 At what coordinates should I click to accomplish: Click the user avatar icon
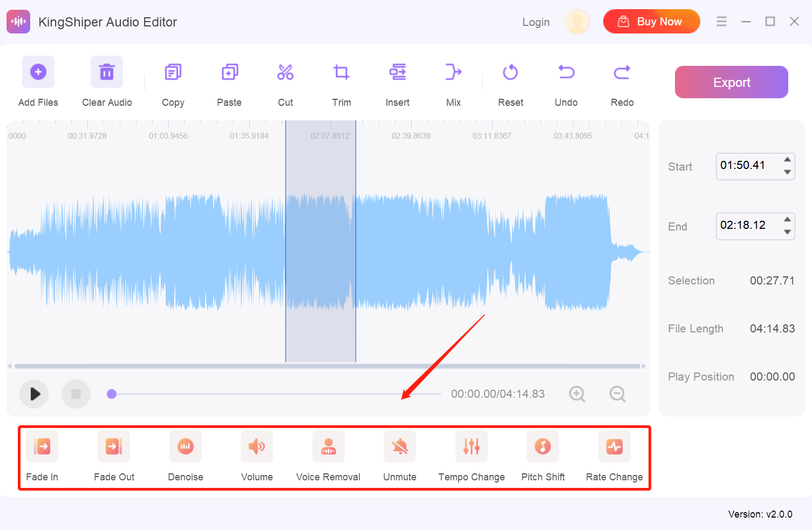[577, 22]
